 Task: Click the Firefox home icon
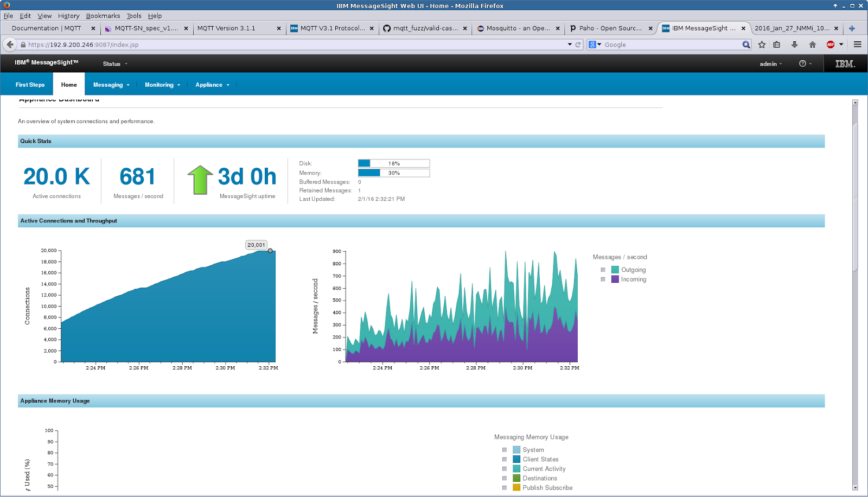tap(813, 44)
